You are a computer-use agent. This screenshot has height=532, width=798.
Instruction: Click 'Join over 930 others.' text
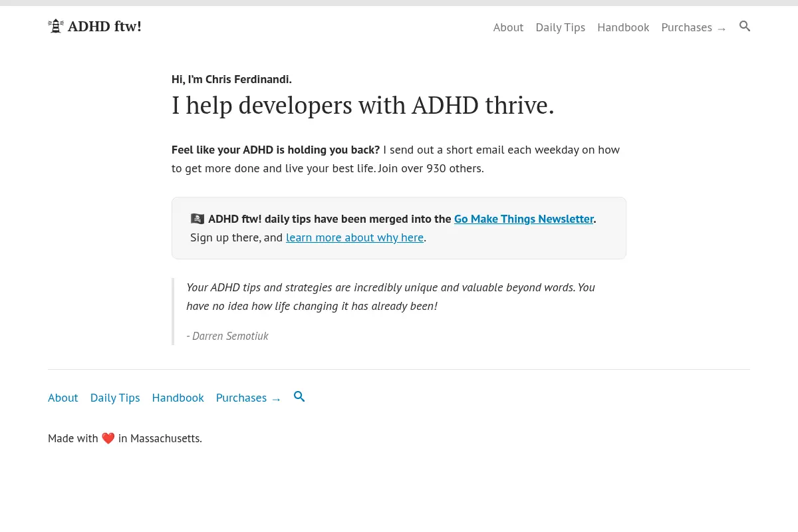[431, 168]
